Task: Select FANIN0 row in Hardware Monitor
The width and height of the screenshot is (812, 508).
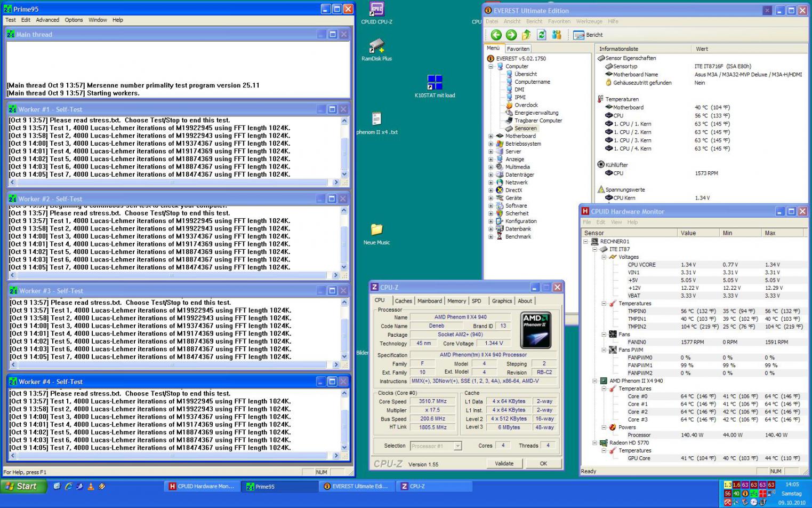Action: (694, 342)
